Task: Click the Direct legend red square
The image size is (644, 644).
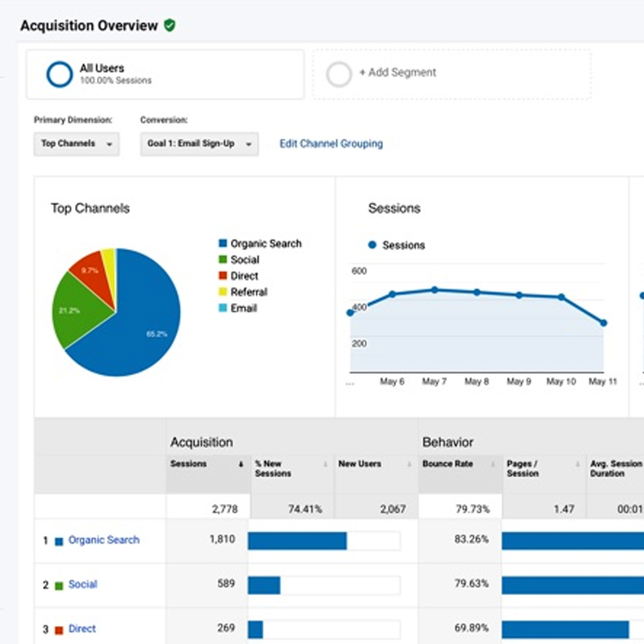Action: (x=222, y=275)
